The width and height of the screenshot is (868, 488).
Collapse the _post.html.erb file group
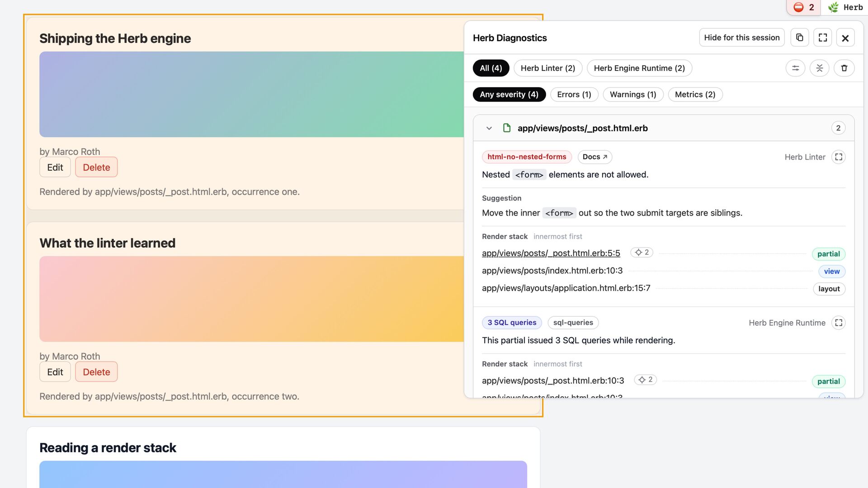coord(489,128)
